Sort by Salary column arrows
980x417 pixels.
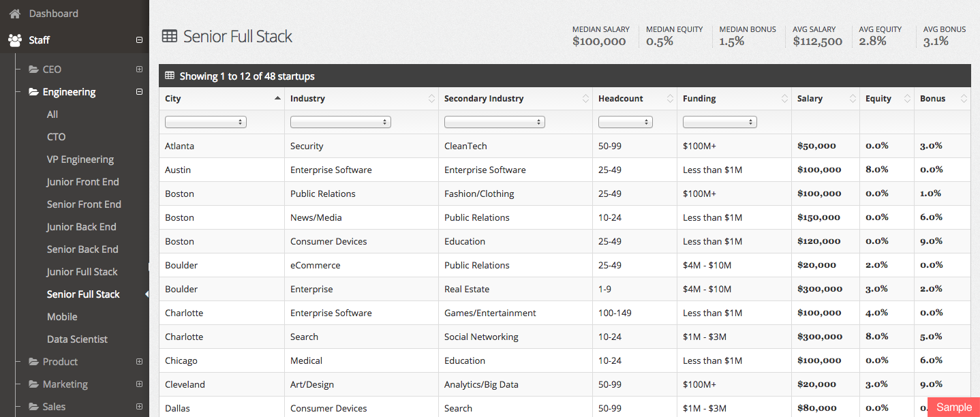point(853,99)
